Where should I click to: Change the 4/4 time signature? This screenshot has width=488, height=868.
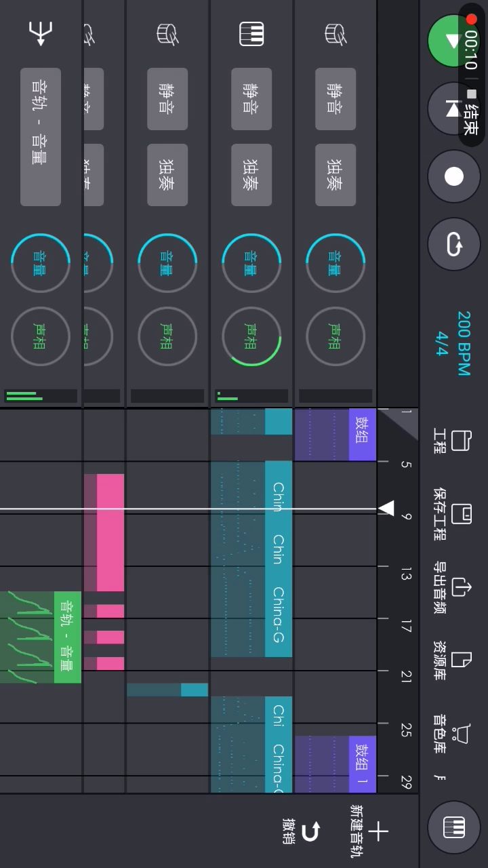(442, 344)
